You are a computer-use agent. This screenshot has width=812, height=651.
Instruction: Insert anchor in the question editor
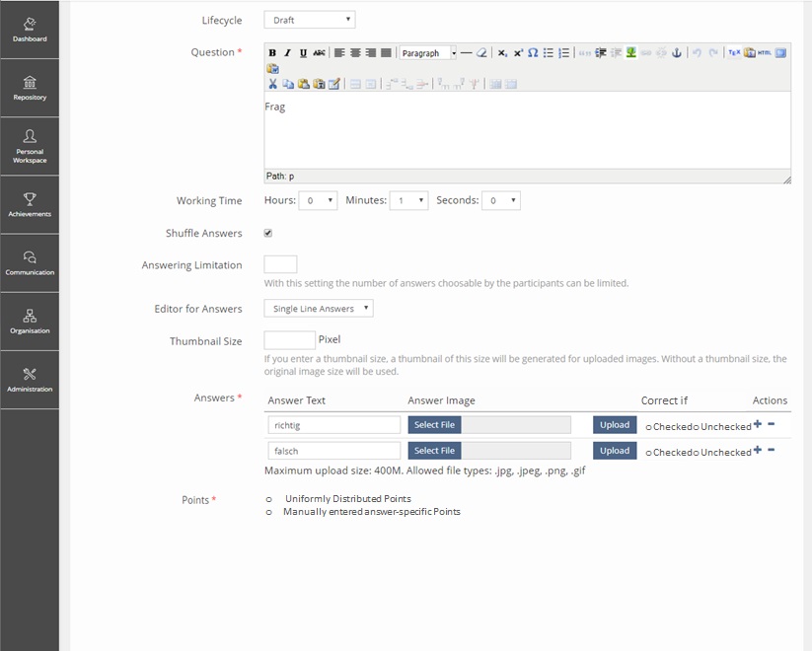[x=677, y=53]
